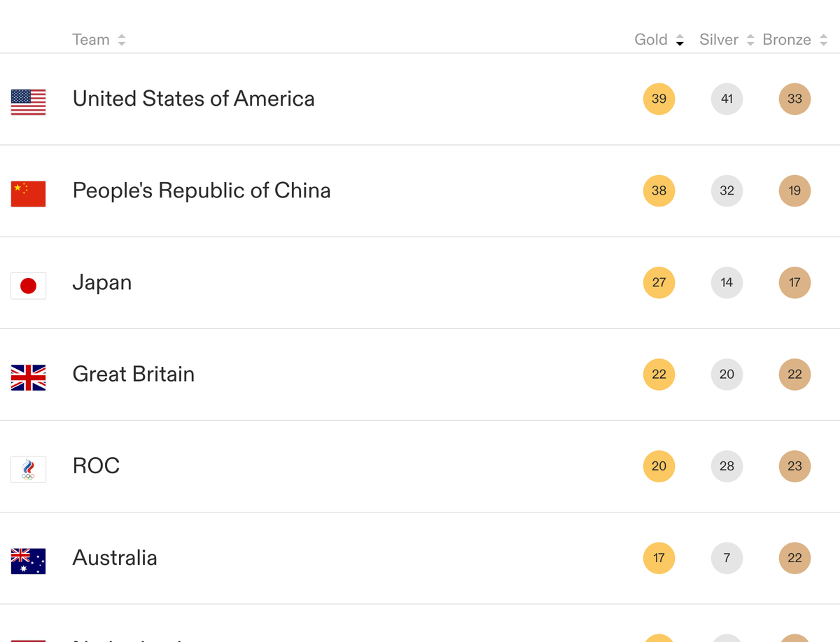
Task: Click the ROC Olympic flag icon
Action: 28,469
